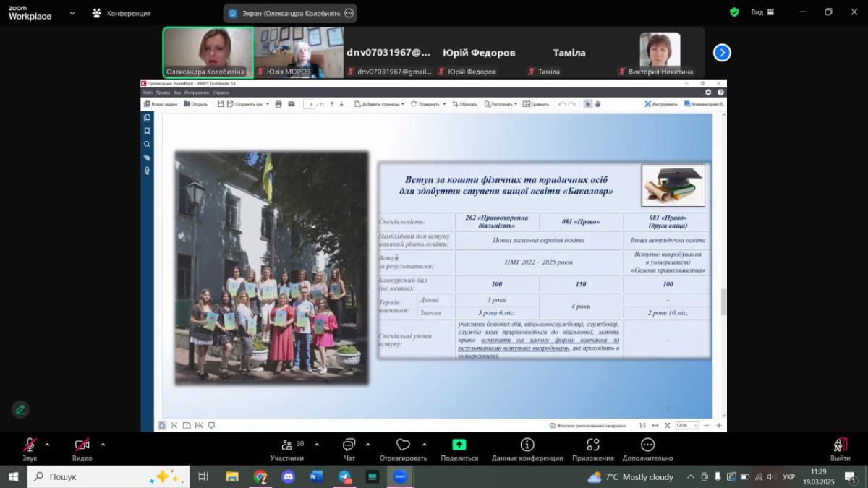
Task: Select Олександра Колобиліна's video thumbnail
Action: coord(208,51)
